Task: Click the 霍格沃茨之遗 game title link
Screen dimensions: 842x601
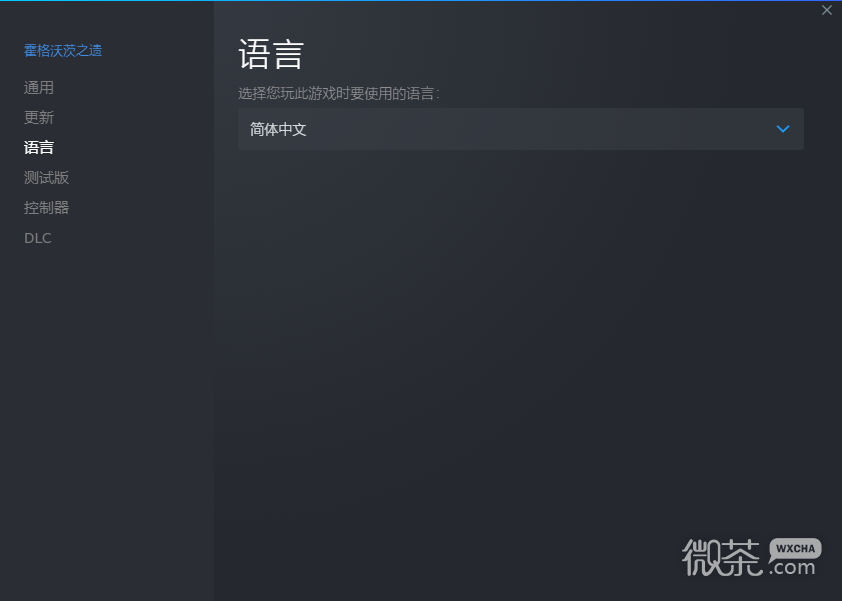Action: pos(63,50)
